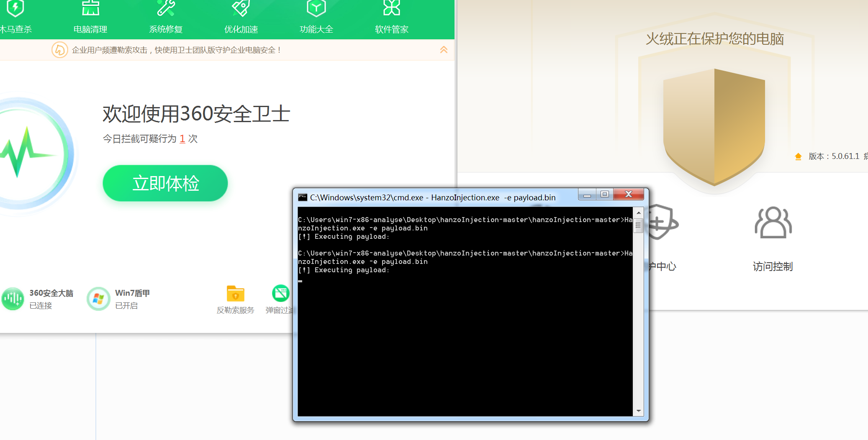Click the 火绒正在保护您的电脑 heading
868x440 pixels.
[x=714, y=39]
